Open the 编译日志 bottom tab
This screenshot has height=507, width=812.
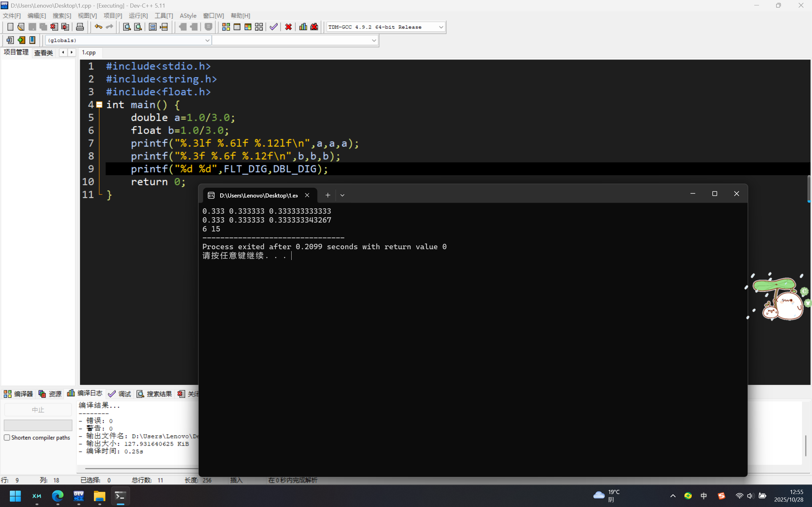85,393
